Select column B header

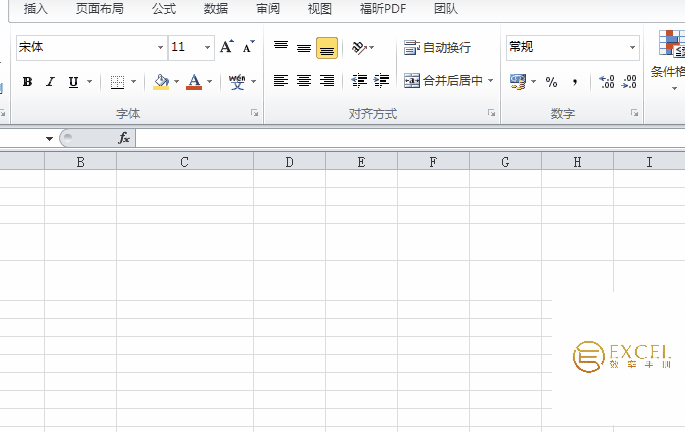pyautogui.click(x=80, y=162)
